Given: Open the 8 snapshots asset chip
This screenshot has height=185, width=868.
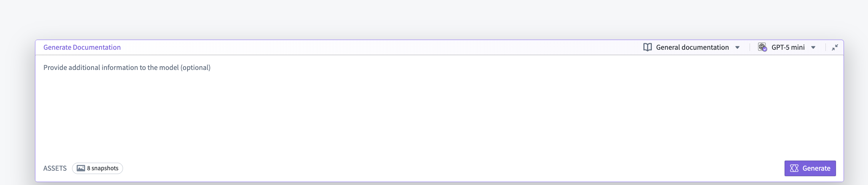Looking at the screenshot, I should tap(97, 168).
